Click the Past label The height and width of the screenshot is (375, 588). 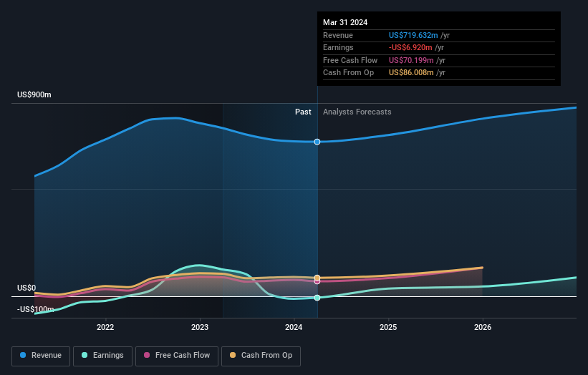[303, 112]
